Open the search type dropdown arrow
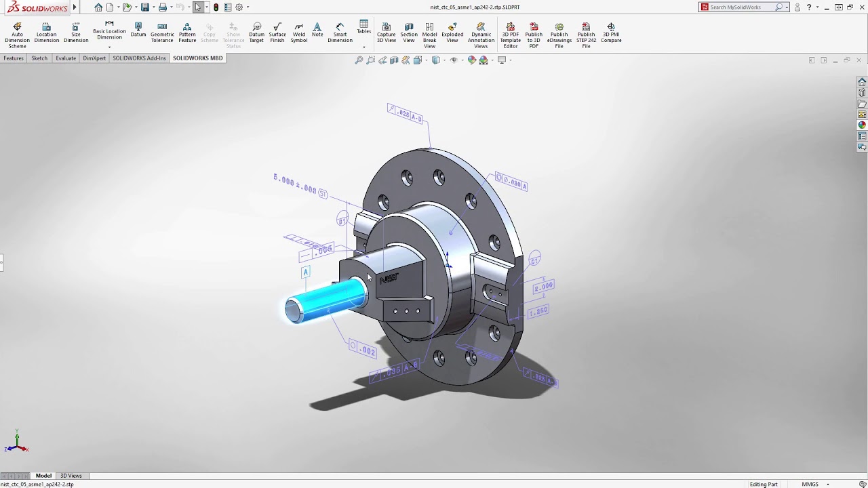 pyautogui.click(x=787, y=7)
